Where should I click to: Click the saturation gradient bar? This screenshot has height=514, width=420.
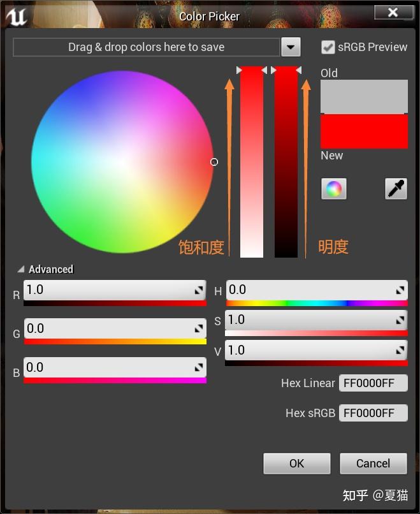[x=252, y=163]
